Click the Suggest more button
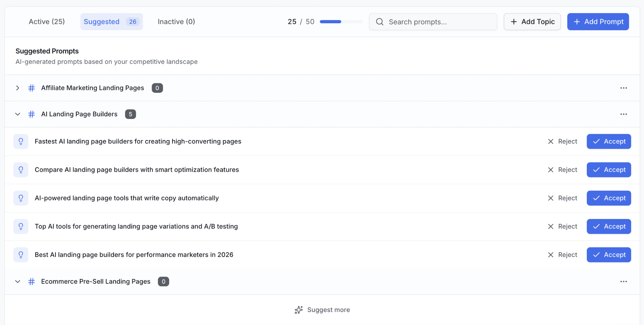Image resolution: width=644 pixels, height=325 pixels. click(322, 310)
